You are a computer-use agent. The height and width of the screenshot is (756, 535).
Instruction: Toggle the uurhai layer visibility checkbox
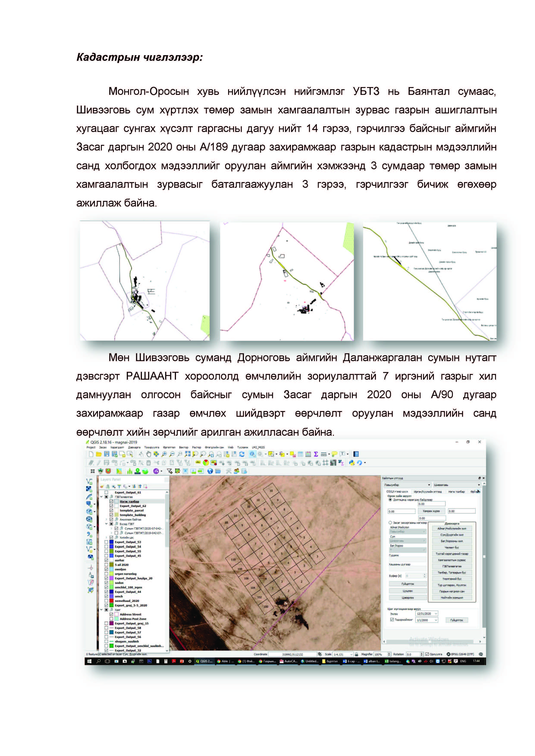click(106, 560)
